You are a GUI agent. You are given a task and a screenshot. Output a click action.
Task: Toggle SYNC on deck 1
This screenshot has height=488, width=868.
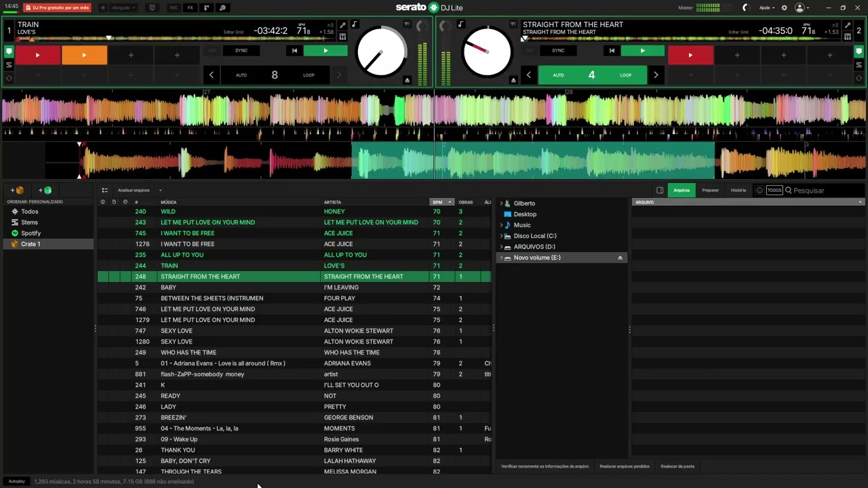pyautogui.click(x=241, y=51)
